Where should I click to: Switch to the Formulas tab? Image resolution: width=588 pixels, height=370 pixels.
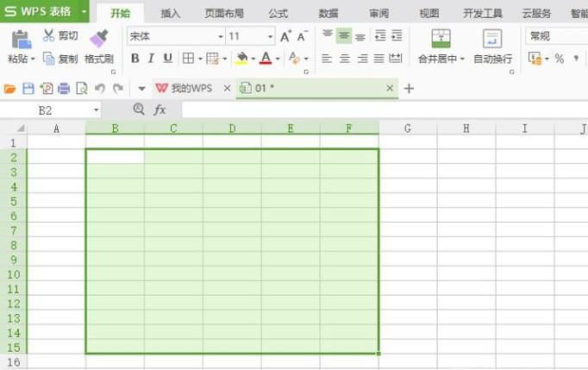coord(278,14)
